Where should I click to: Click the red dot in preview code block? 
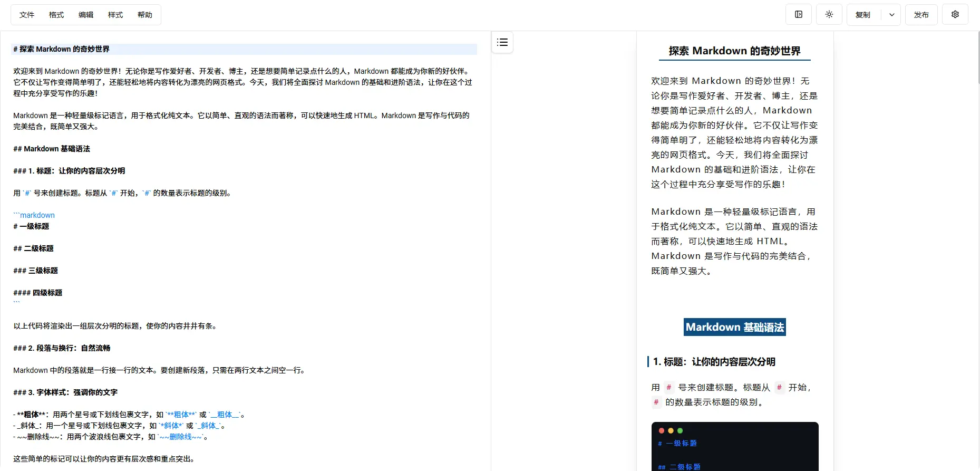[x=662, y=430]
